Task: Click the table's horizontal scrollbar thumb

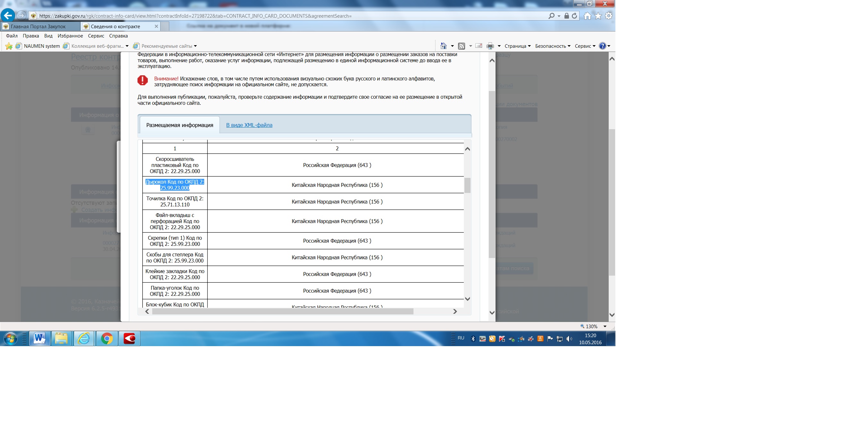Action: coord(283,311)
